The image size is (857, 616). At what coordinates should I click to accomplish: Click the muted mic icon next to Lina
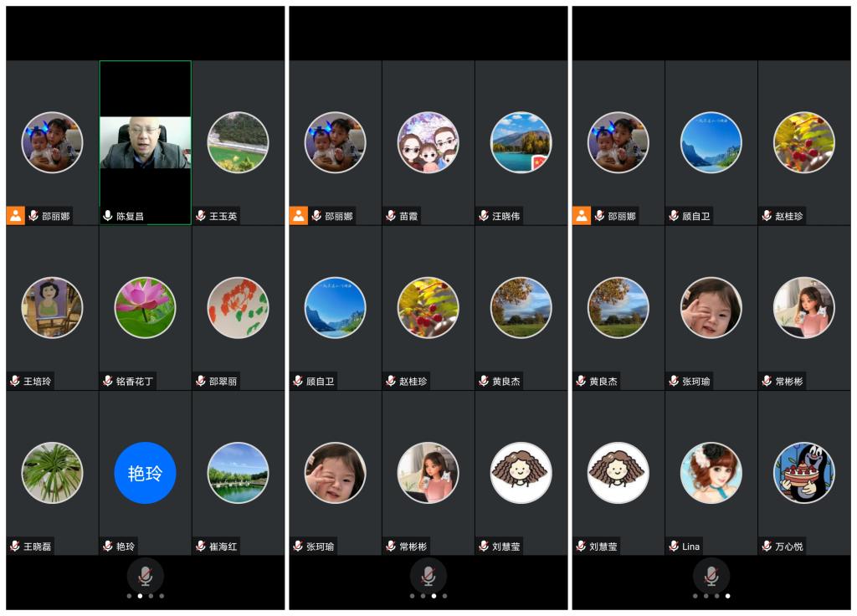click(x=674, y=547)
